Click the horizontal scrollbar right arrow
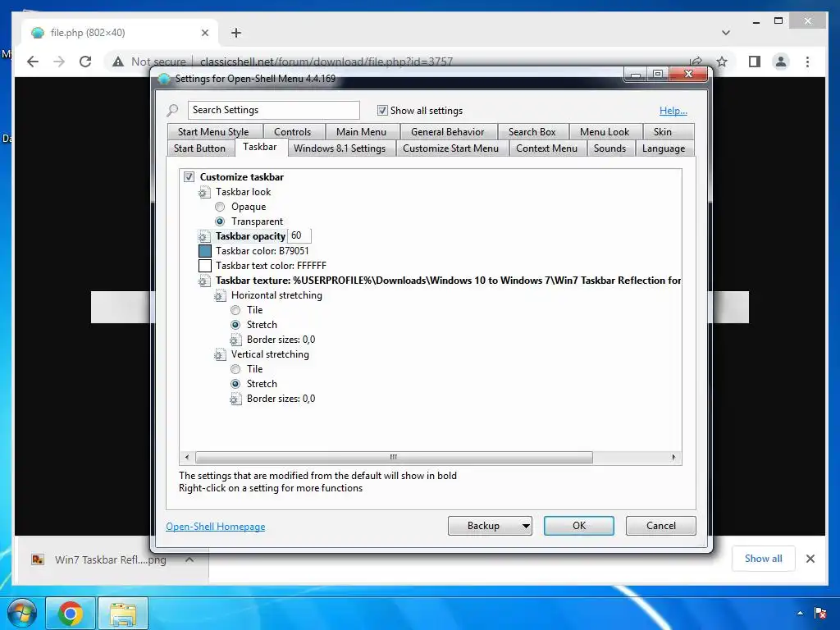Viewport: 840px width, 630px height. coord(673,458)
